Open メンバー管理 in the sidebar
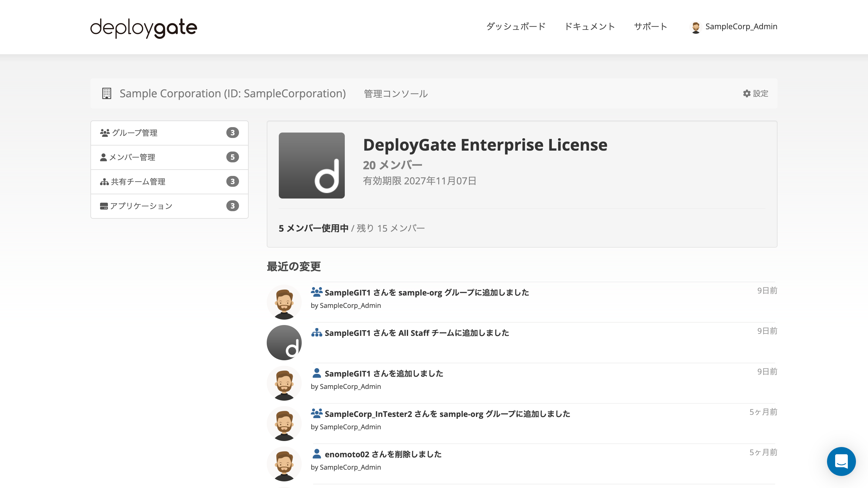The width and height of the screenshot is (868, 488). (x=169, y=157)
